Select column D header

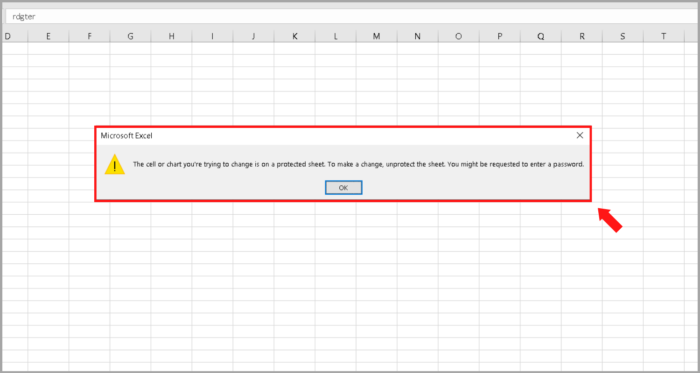(x=15, y=37)
